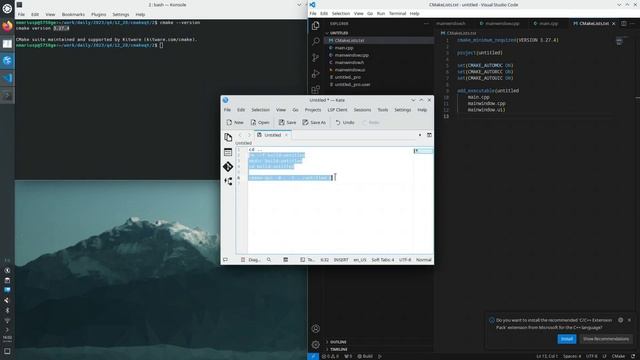Open the Filesystem Browser in Kate sidebar

228,152
